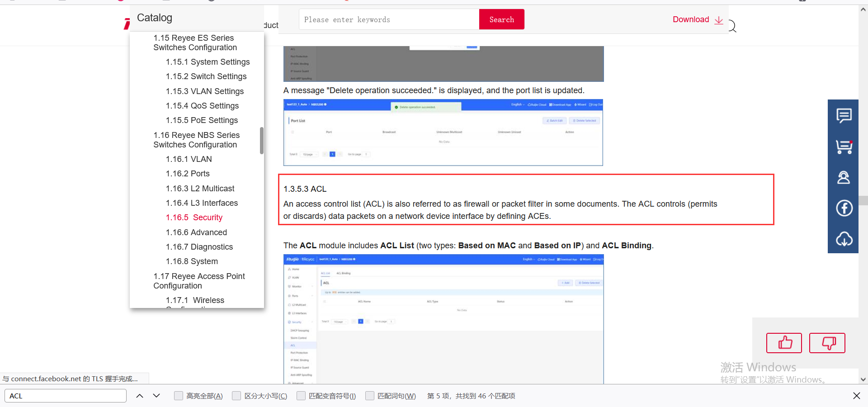Screen dimensions: 868x407
Task: Click the cloud download icon in sidebar
Action: click(844, 239)
